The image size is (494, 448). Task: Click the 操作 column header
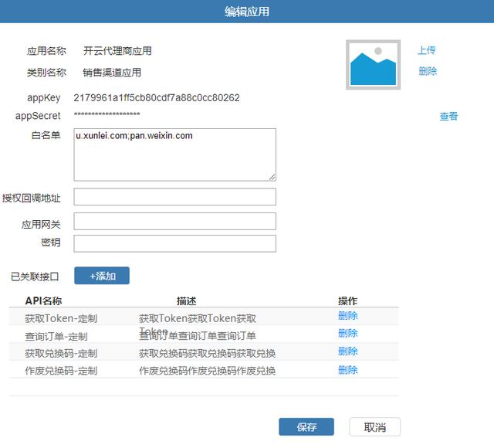click(x=348, y=300)
